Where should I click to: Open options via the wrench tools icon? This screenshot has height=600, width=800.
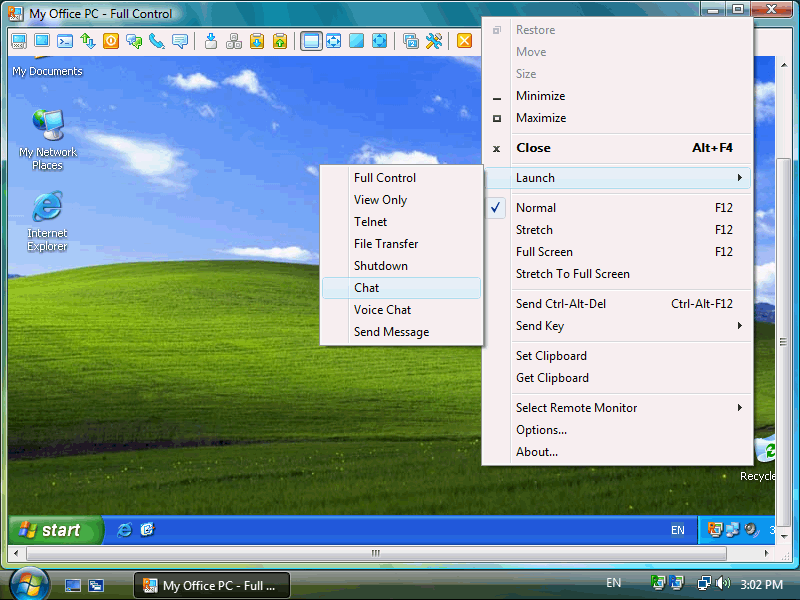click(x=434, y=41)
